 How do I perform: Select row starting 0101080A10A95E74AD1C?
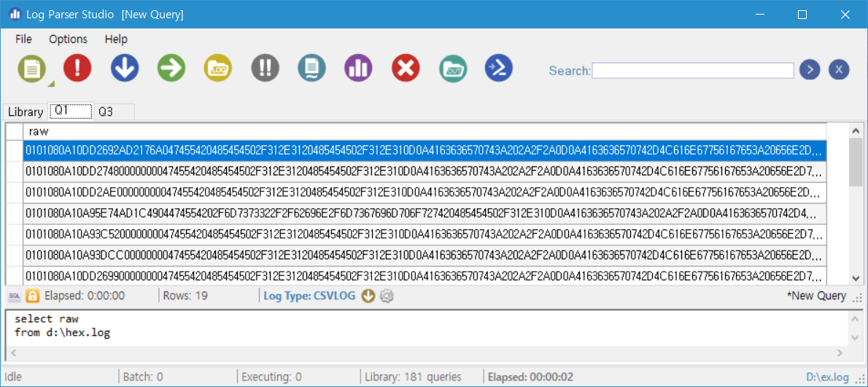click(x=425, y=212)
